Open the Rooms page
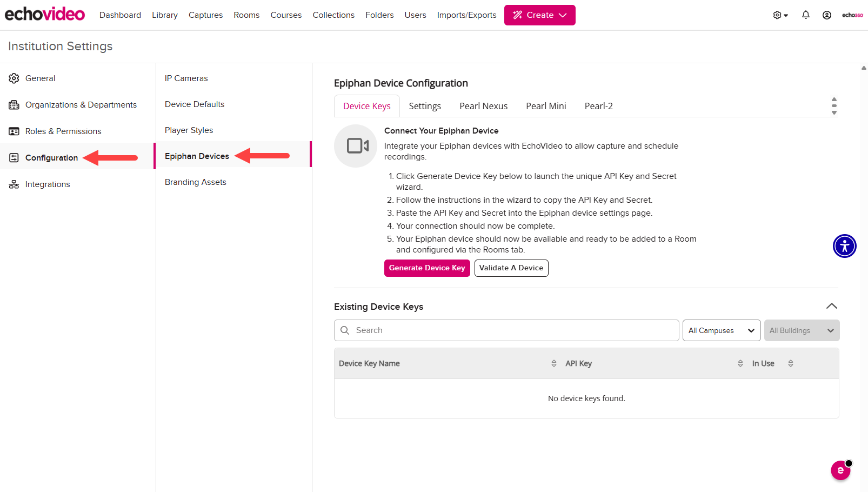 tap(246, 15)
